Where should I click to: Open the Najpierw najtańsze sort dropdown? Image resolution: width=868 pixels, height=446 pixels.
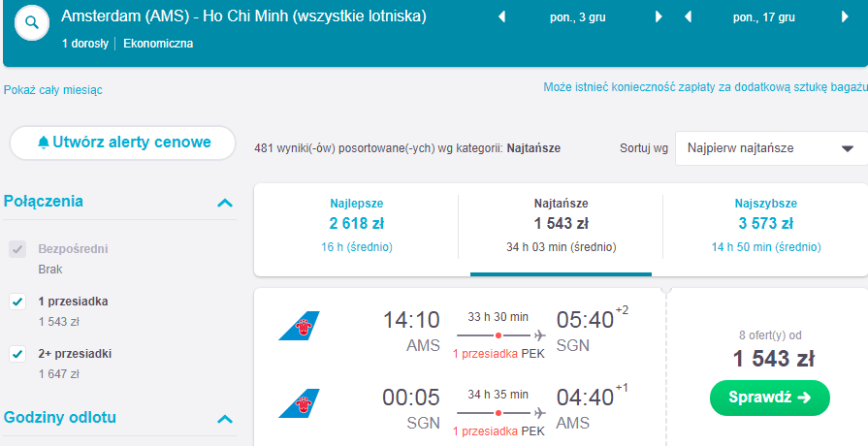click(771, 148)
